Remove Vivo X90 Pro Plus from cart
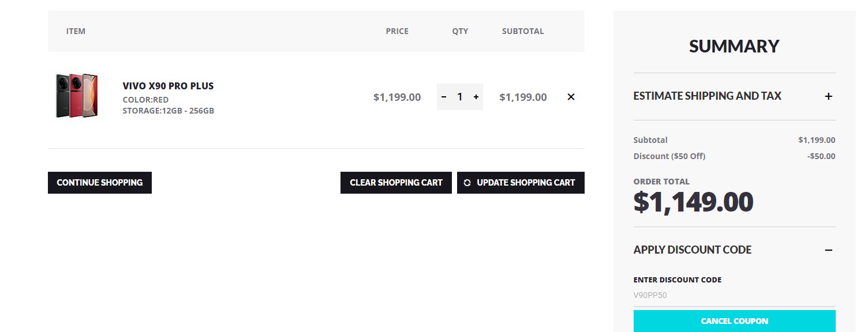 [571, 97]
